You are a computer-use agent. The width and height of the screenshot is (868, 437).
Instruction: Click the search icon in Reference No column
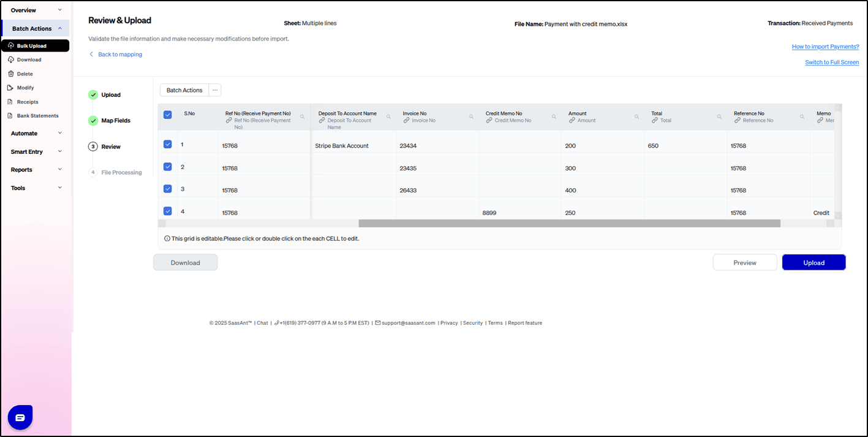802,116
